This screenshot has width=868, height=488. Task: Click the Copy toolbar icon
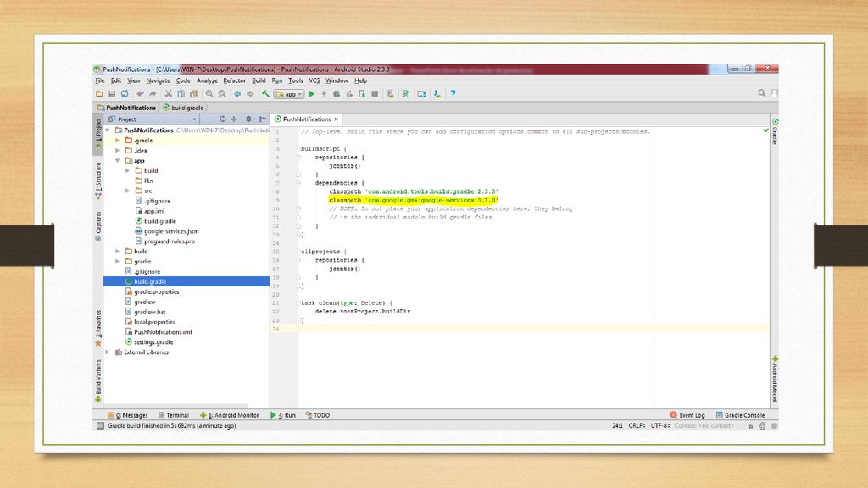click(x=181, y=94)
